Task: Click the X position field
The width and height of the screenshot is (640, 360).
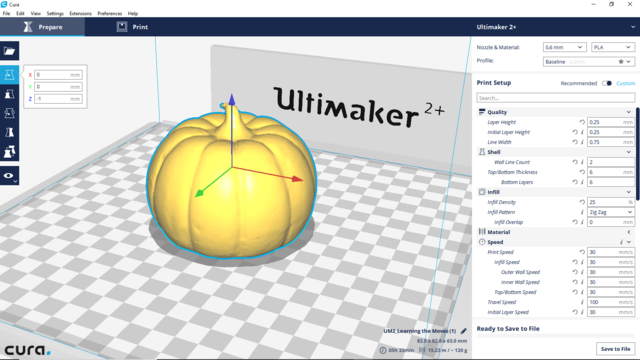Action: point(58,75)
